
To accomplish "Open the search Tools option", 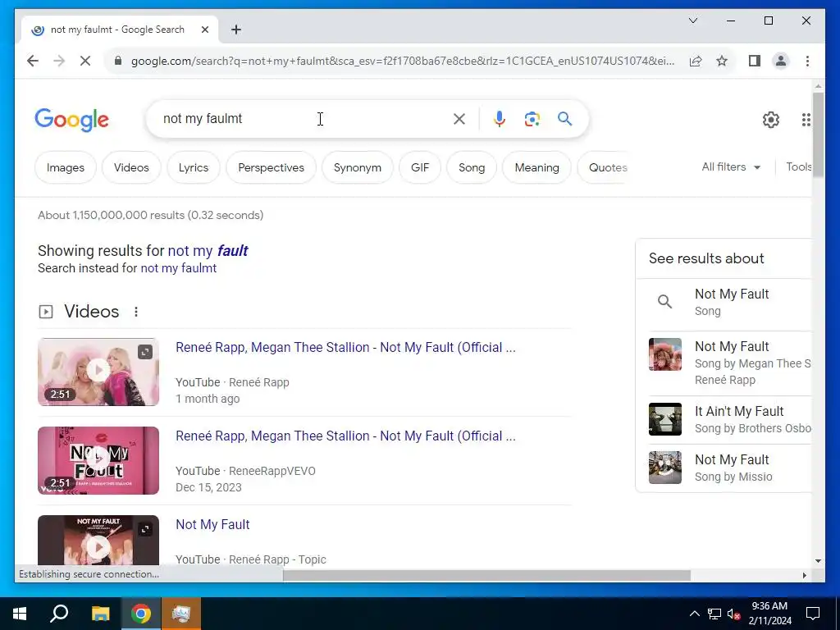I will [x=798, y=167].
